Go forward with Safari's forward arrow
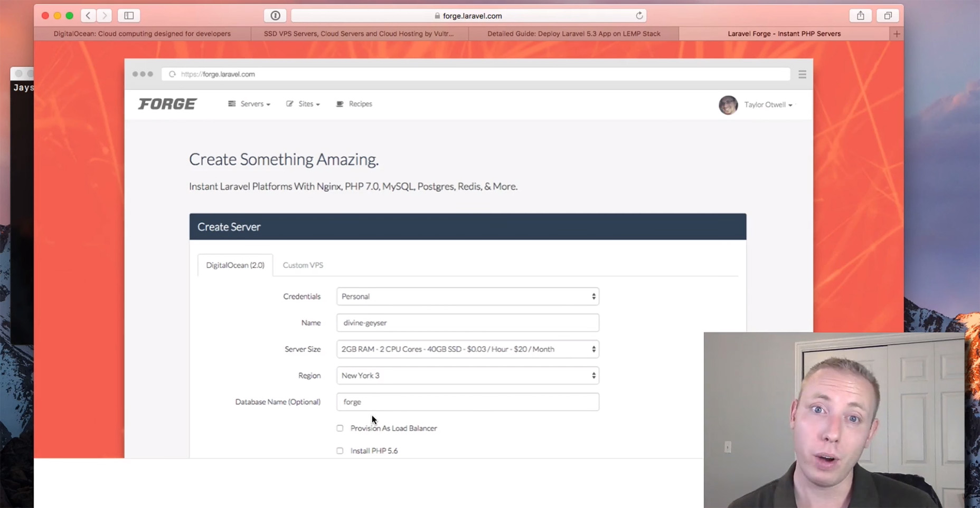The width and height of the screenshot is (980, 508). (x=105, y=16)
